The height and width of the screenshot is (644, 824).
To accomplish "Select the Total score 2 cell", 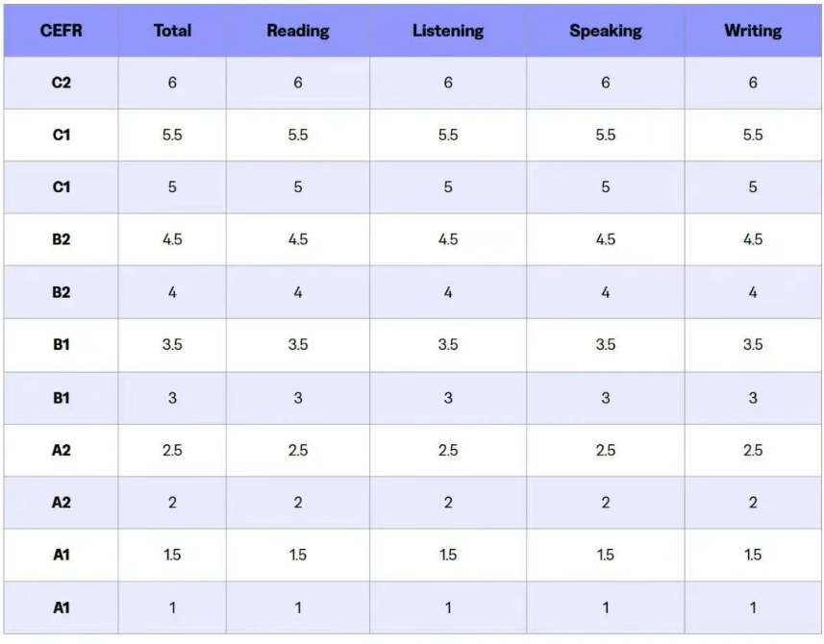I will coord(172,503).
